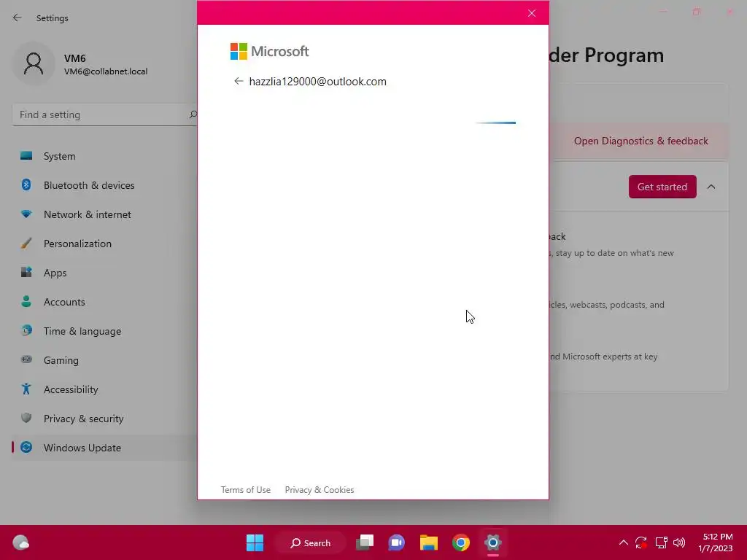Click Get started button in Insider Program

coord(662,187)
